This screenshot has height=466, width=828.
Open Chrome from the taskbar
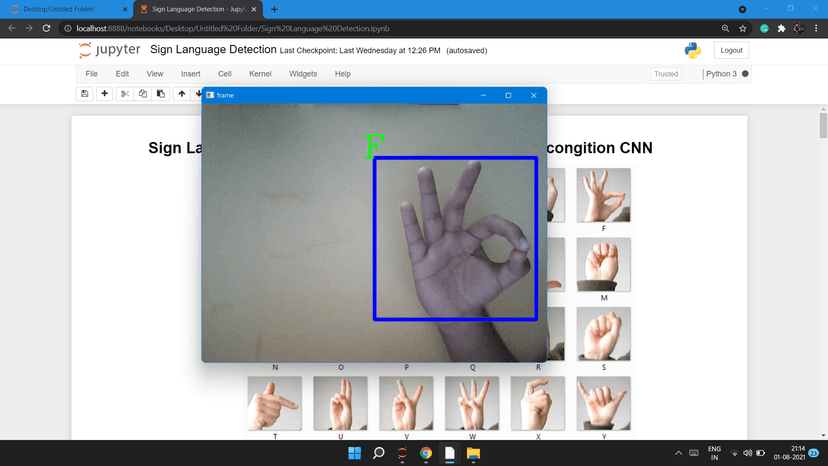(x=426, y=453)
